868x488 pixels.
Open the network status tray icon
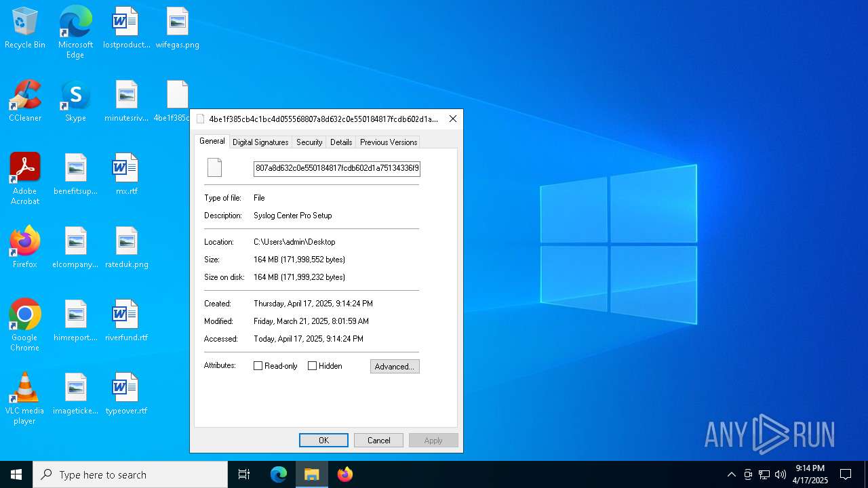pos(764,474)
